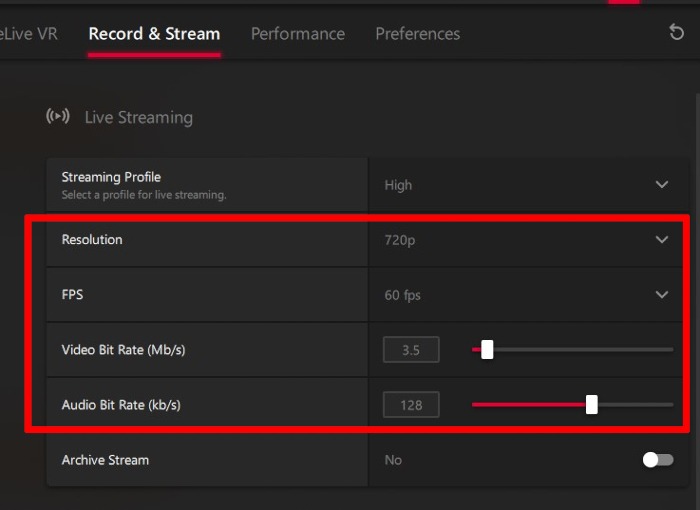Click 'Select a profile for live streaming.' text
This screenshot has height=510, width=700.
pos(144,195)
